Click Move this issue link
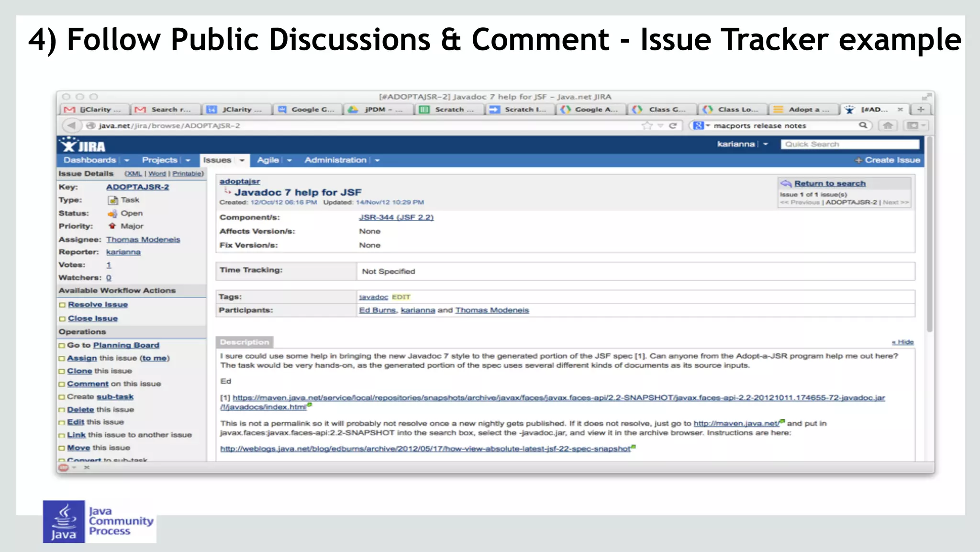 coord(78,448)
